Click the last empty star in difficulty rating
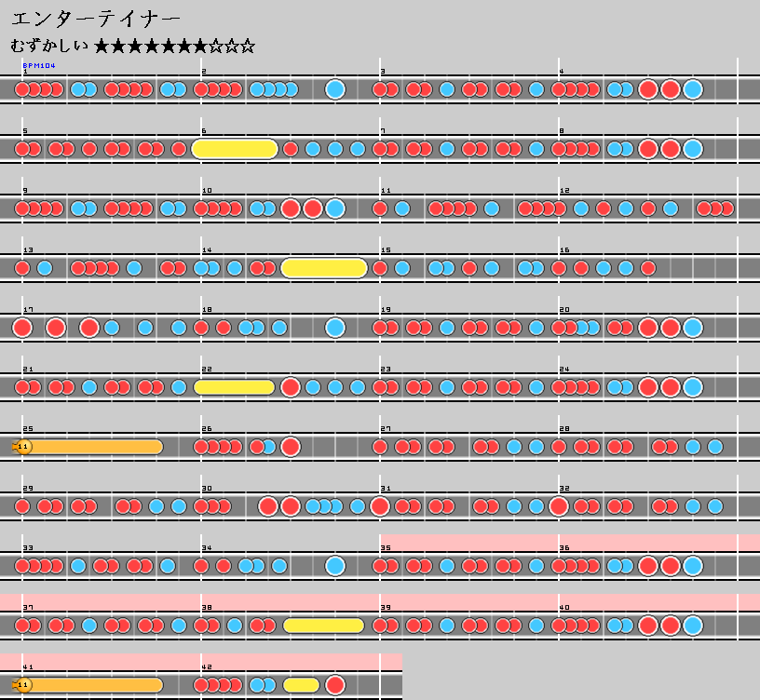The width and height of the screenshot is (760, 700). 248,46
